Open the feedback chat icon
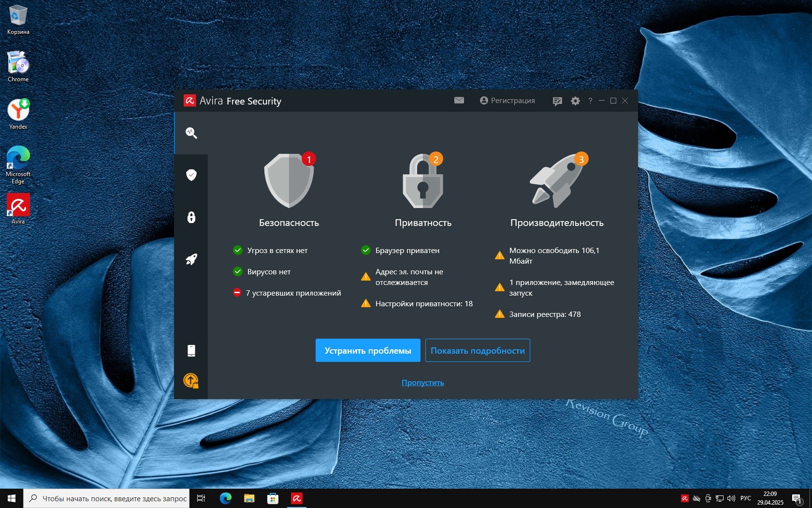This screenshot has width=812, height=508. pyautogui.click(x=557, y=101)
